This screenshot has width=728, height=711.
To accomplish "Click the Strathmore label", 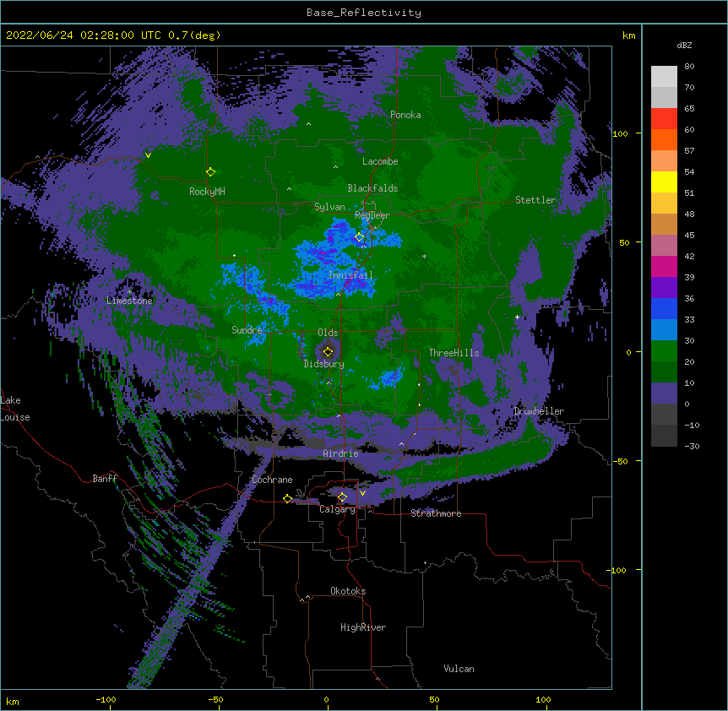I will (x=436, y=513).
